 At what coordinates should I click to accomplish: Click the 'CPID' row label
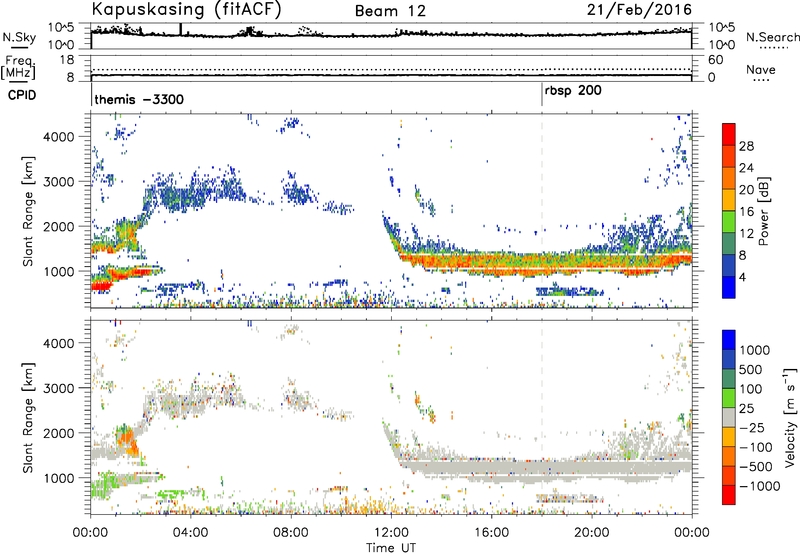(22, 95)
